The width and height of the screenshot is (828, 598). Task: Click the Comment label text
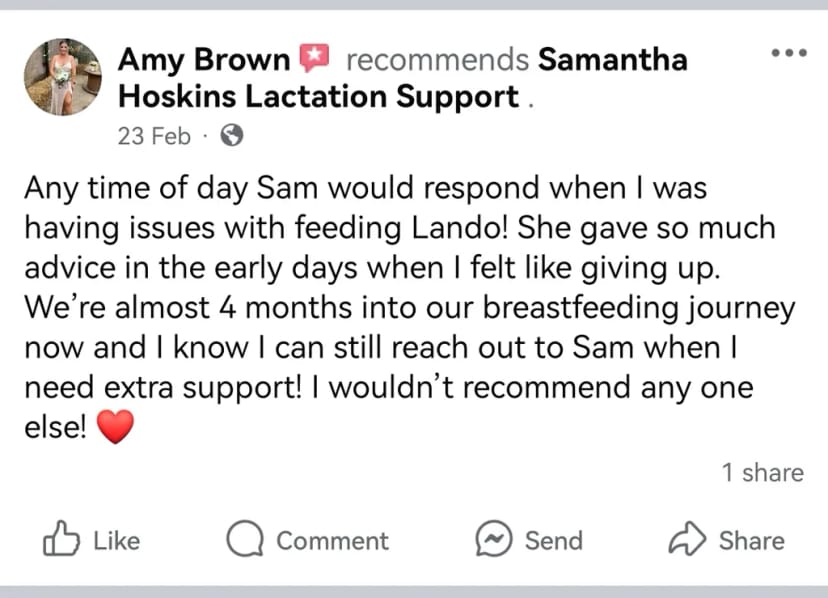(x=333, y=541)
